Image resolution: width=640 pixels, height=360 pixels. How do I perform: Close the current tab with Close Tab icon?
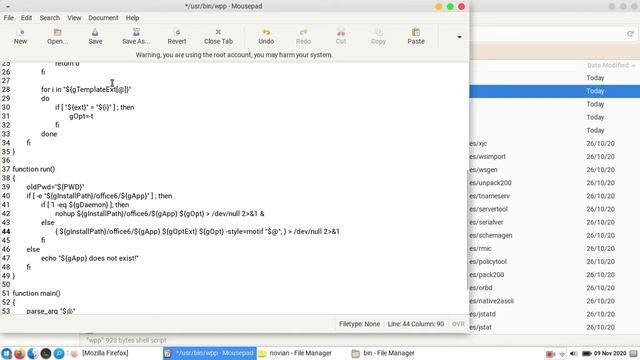218,36
